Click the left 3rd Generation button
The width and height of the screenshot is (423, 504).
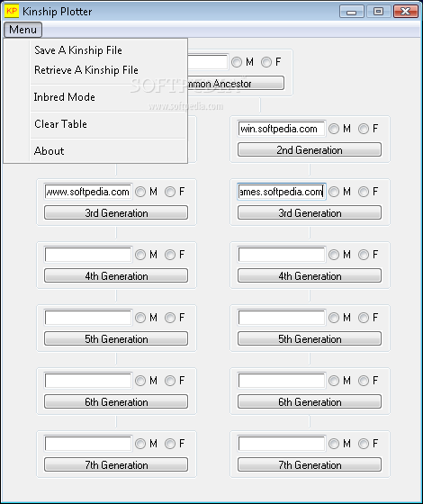pos(116,212)
